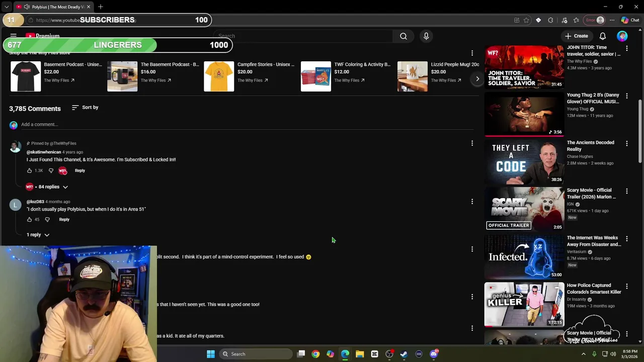This screenshot has height=362, width=644.
Task: Open options for 'This was a good one' comment
Action: coord(472,297)
